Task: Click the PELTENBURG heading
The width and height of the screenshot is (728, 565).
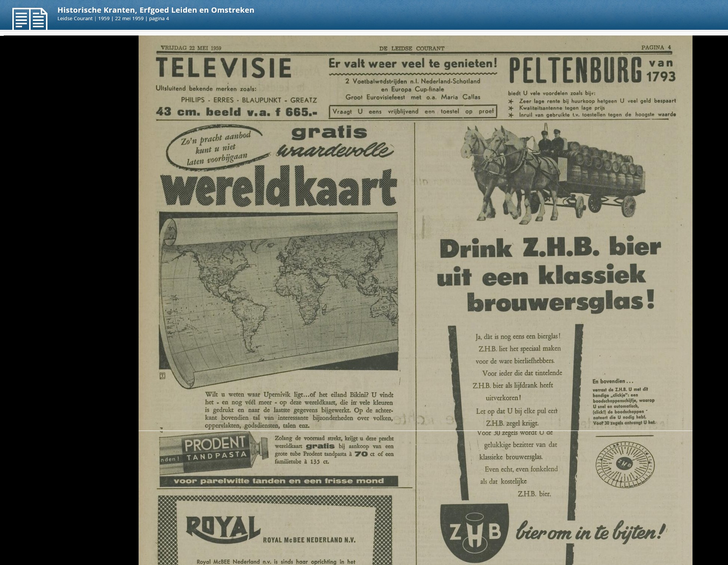Action: [x=576, y=70]
